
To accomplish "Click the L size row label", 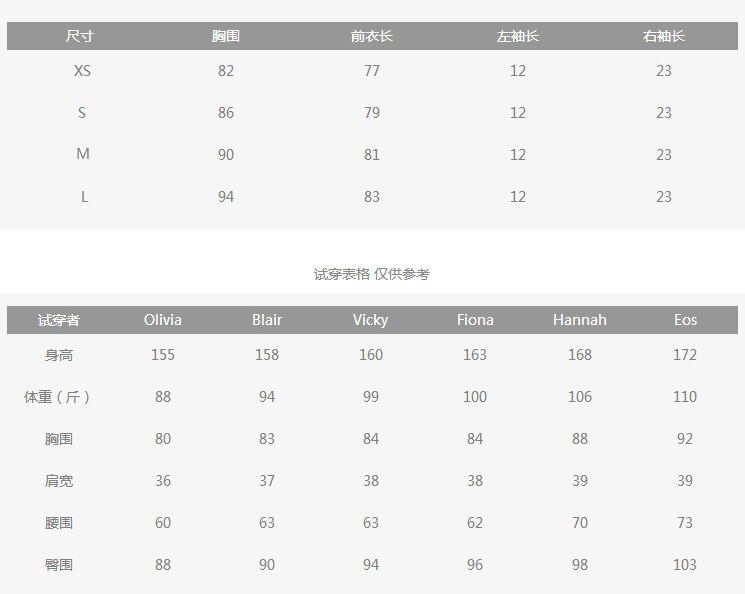I will [84, 197].
